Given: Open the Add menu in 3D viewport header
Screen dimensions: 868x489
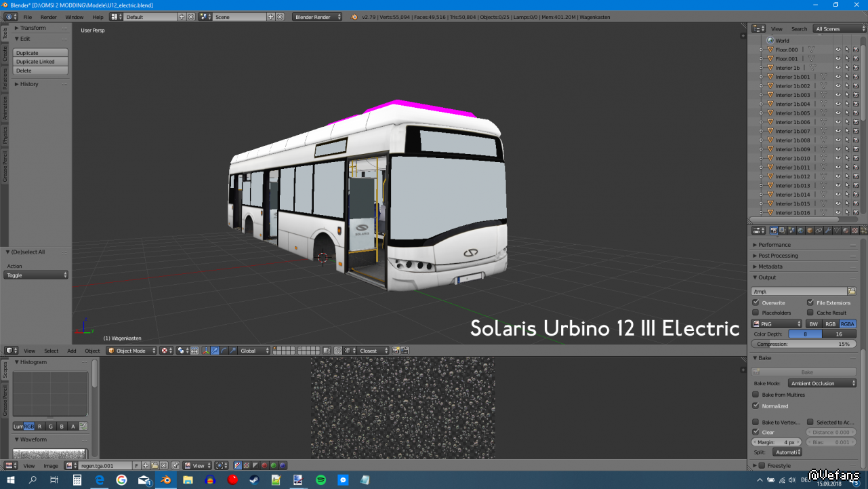Looking at the screenshot, I should pos(71,351).
